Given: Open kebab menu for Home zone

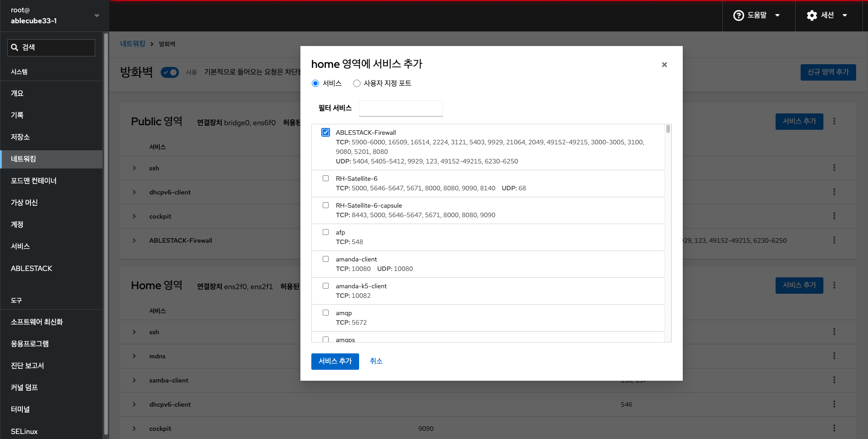Looking at the screenshot, I should 834,285.
